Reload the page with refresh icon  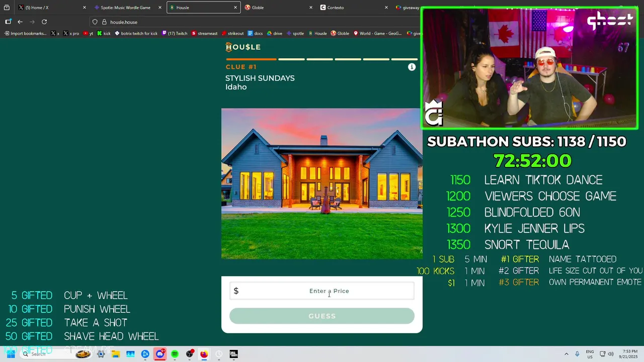(44, 22)
